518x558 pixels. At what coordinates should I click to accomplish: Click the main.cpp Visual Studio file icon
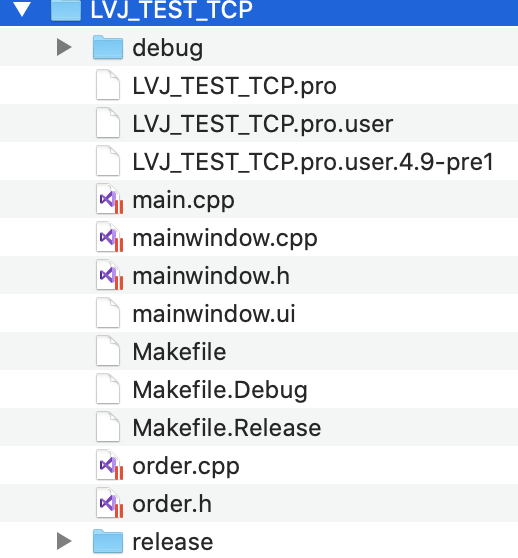point(110,199)
